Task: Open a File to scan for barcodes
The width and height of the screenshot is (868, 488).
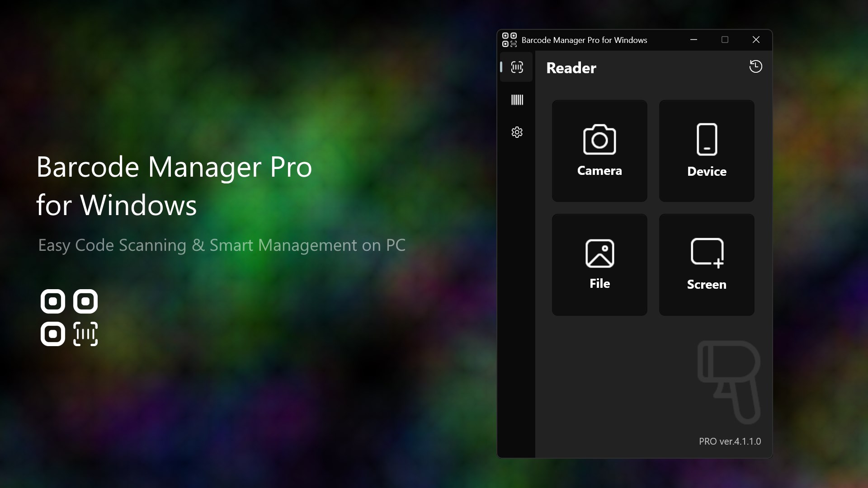Action: tap(599, 264)
